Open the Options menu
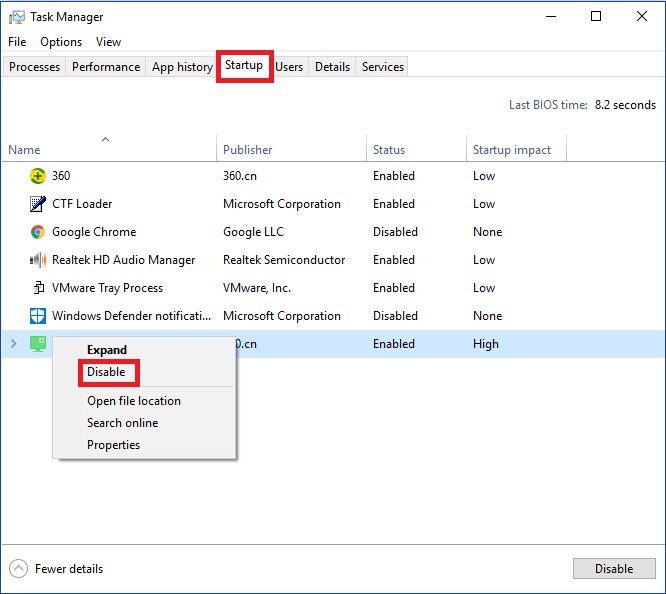Screen dimensions: 666x594 click(x=61, y=42)
